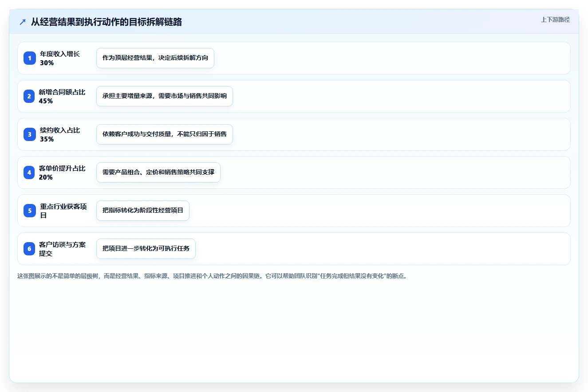Click the title 从经营结果到执行动作的目标拆解链路
The image size is (588, 392).
107,22
